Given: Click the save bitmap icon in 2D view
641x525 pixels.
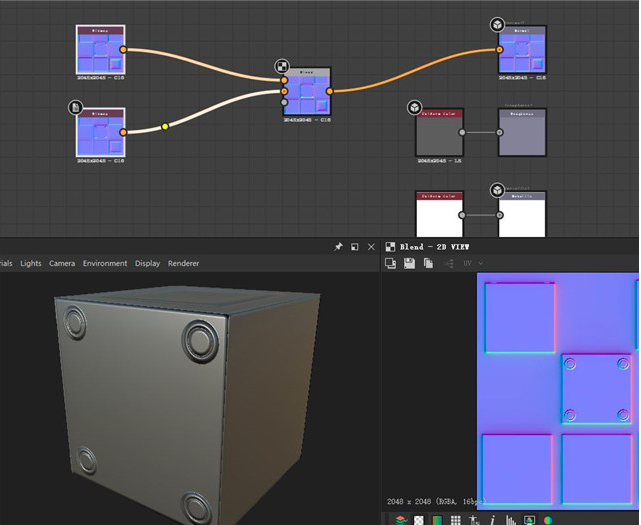Looking at the screenshot, I should pyautogui.click(x=409, y=263).
